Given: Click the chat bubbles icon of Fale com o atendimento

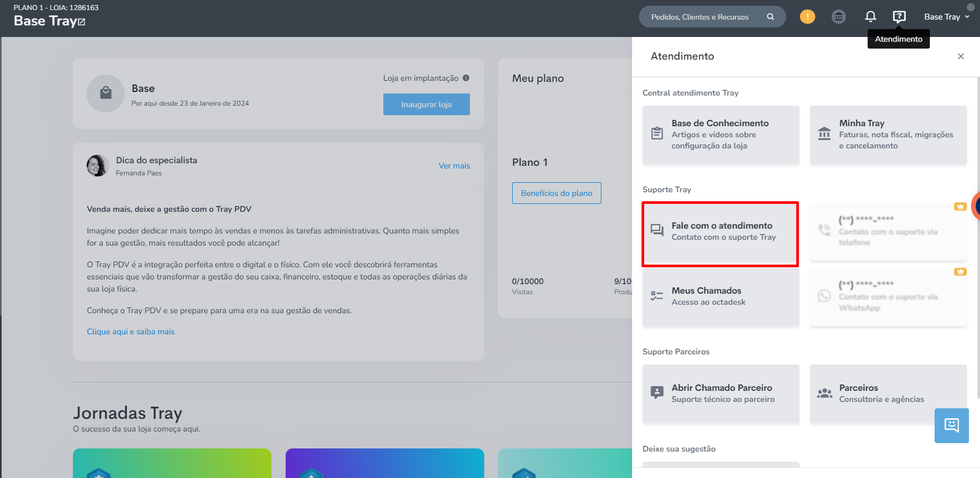Looking at the screenshot, I should point(657,230).
